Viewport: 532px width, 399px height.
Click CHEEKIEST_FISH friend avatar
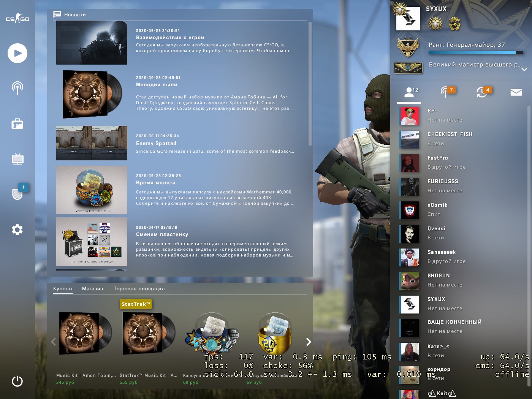(x=409, y=139)
